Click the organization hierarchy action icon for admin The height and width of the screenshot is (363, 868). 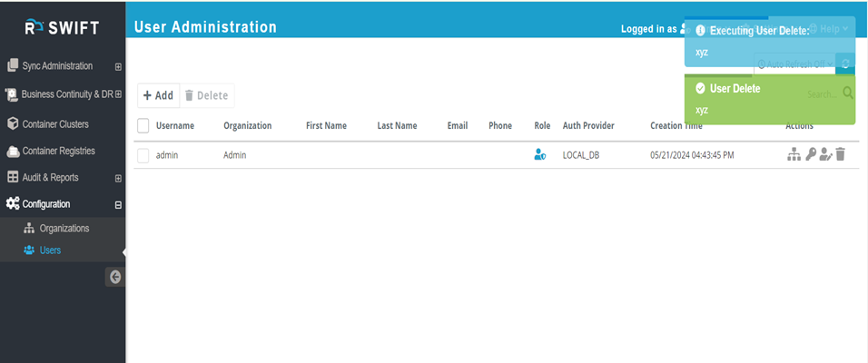[794, 154]
